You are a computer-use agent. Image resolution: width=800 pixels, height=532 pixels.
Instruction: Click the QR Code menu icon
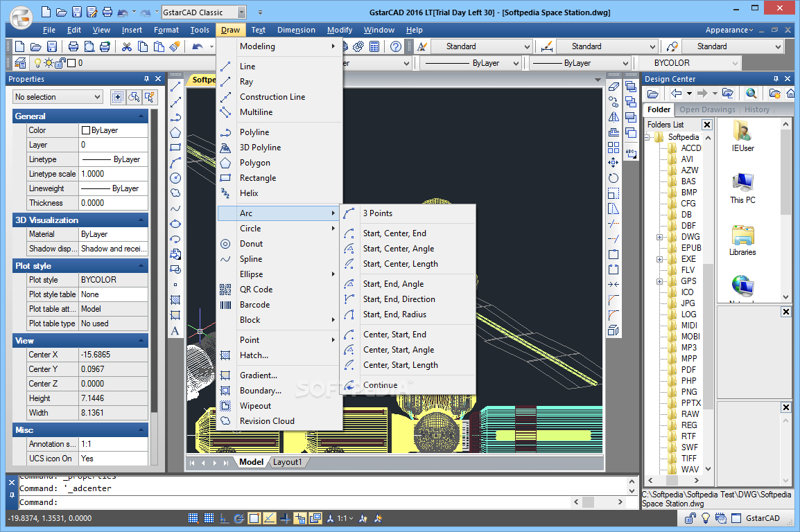point(225,290)
